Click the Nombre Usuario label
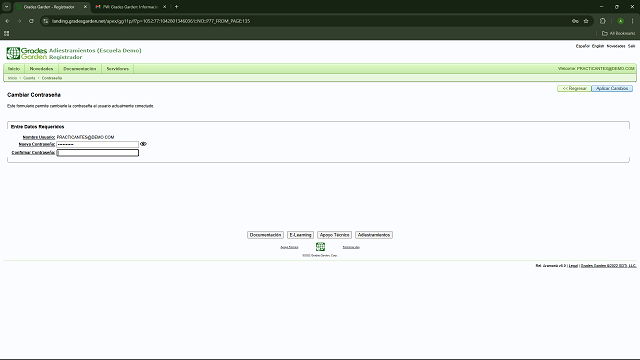The image size is (640, 360). click(x=39, y=138)
